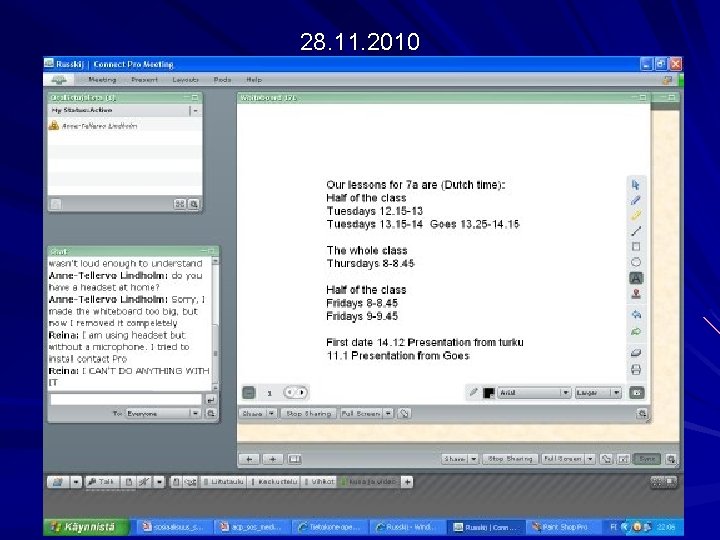Viewport: 720px width, 540px height.
Task: Send the chat message with arrow button
Action: pos(211,400)
